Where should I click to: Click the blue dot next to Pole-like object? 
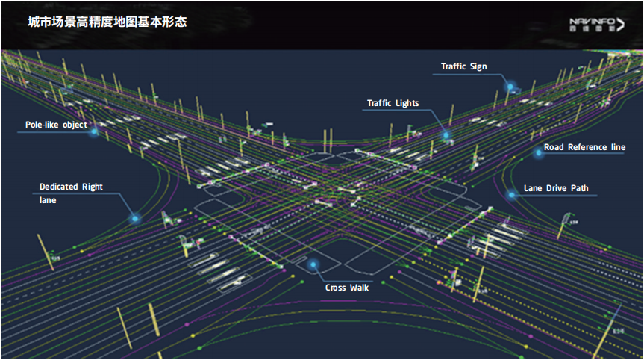click(94, 131)
